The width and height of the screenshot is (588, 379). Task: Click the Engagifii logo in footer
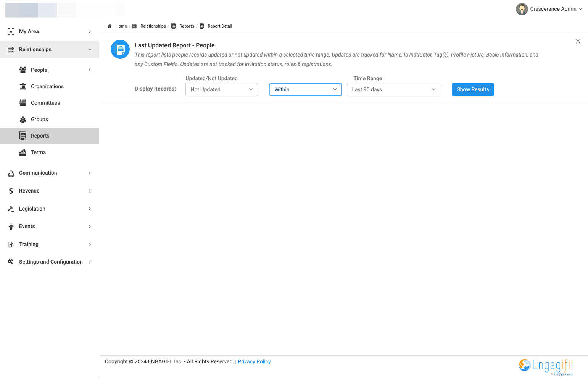(x=546, y=367)
